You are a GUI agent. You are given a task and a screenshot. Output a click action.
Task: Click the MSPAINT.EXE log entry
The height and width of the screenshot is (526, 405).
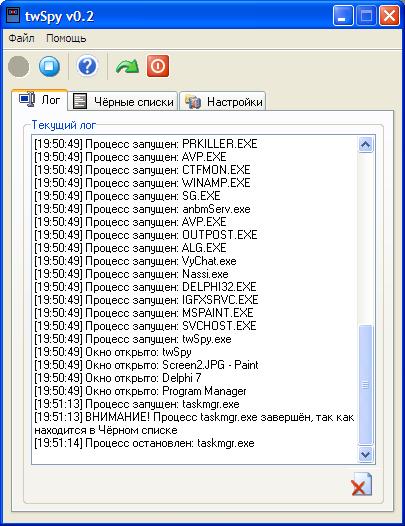144,313
